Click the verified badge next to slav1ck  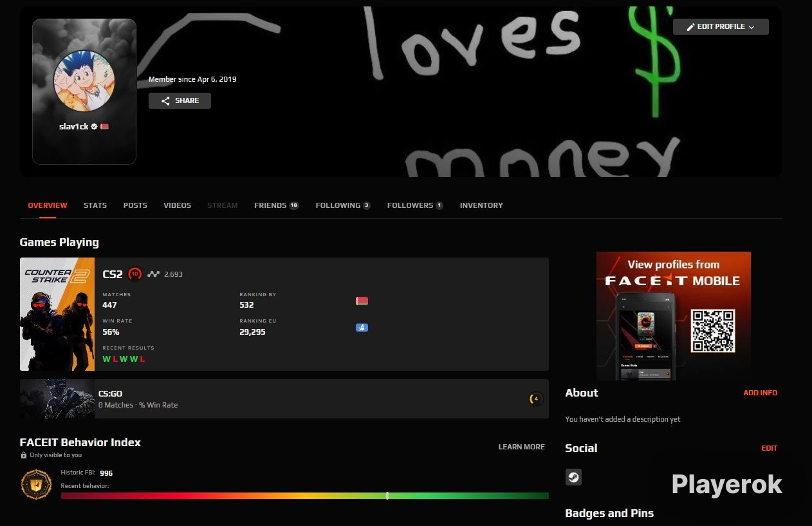point(94,127)
